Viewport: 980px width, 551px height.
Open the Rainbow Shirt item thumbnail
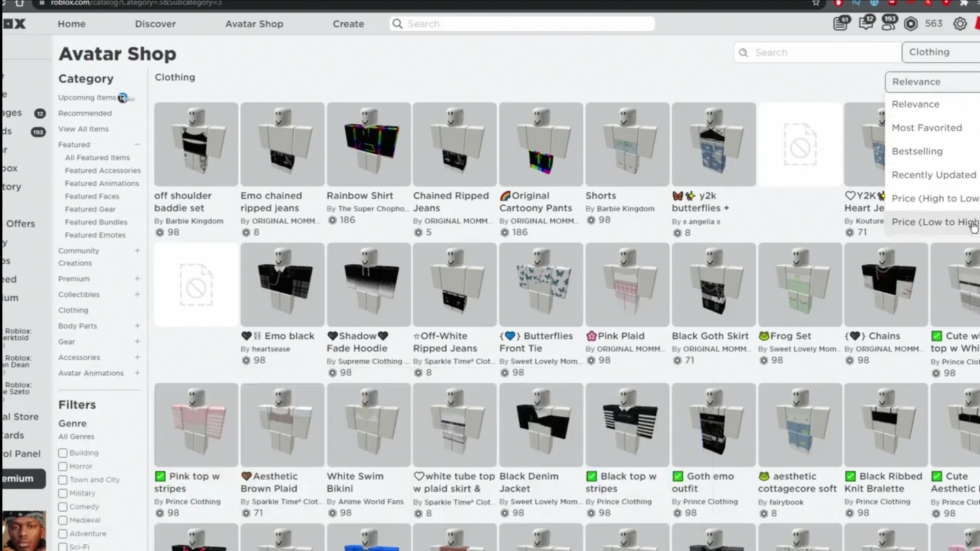coord(368,144)
